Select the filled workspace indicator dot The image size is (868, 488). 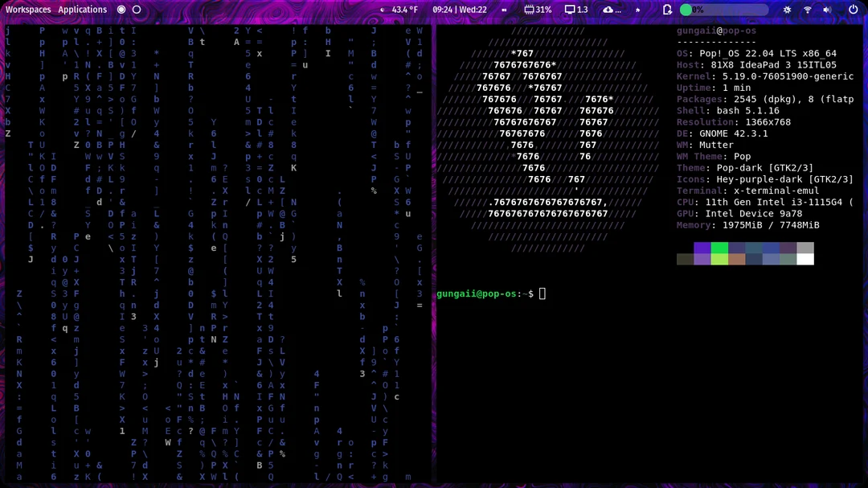pos(502,9)
